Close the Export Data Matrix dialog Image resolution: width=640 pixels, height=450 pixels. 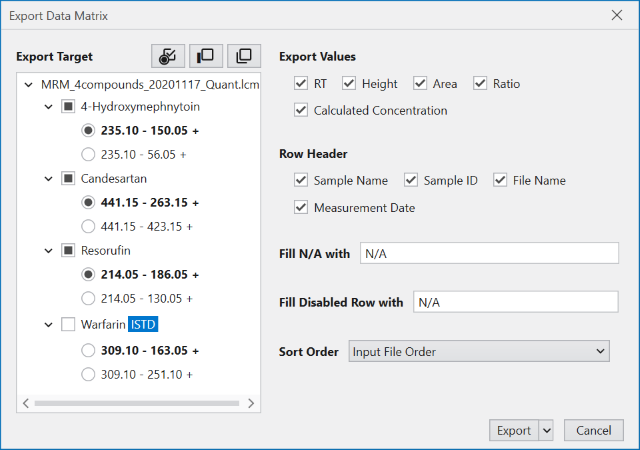[x=616, y=15]
